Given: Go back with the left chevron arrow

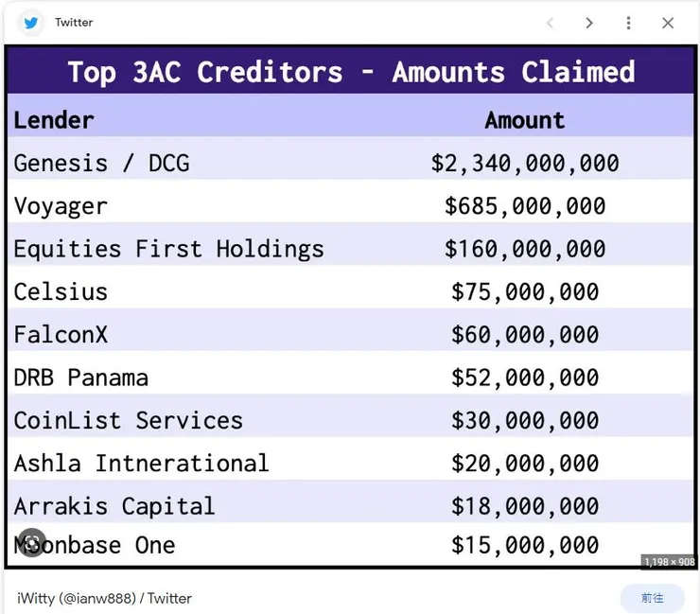Looking at the screenshot, I should [550, 23].
